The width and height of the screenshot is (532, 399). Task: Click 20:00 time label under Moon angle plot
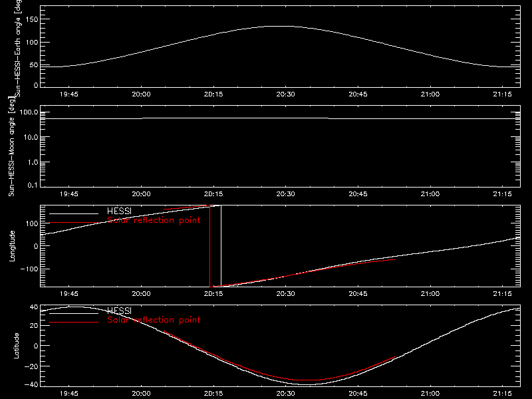(141, 194)
